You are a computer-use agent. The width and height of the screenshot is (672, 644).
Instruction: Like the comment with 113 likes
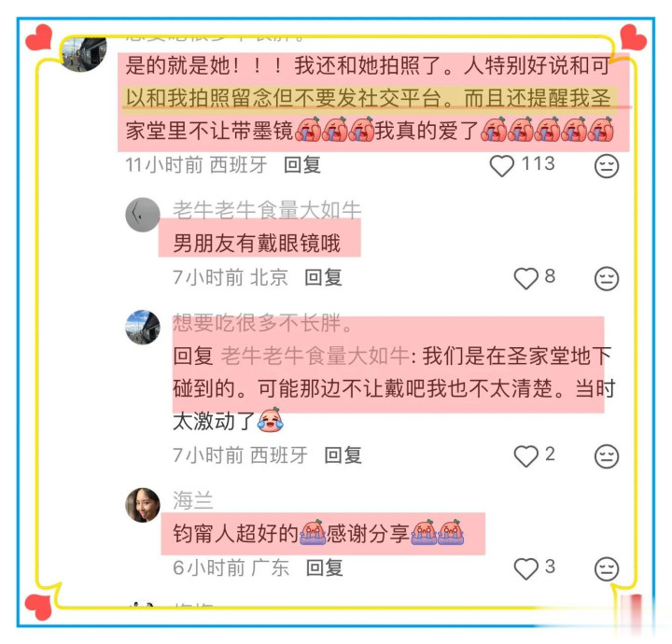pyautogui.click(x=502, y=165)
